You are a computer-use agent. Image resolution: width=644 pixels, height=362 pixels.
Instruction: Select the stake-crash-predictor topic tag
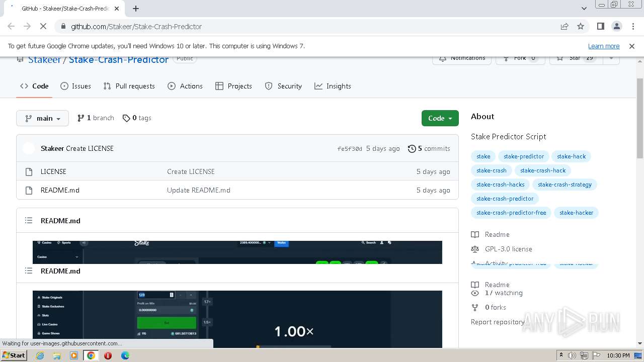click(x=505, y=199)
